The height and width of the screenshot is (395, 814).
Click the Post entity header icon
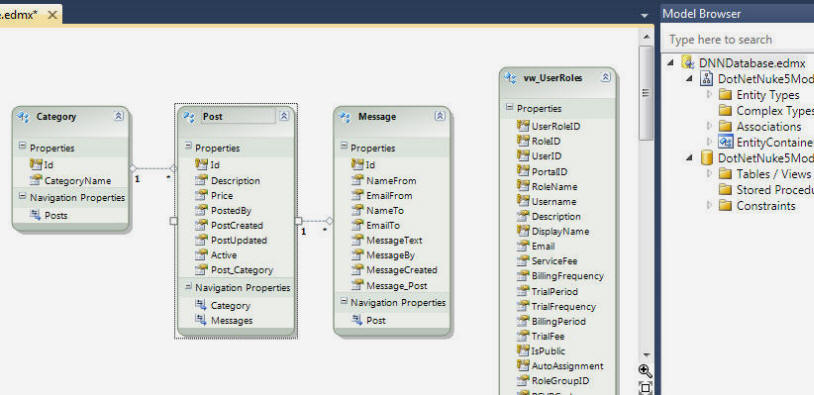tap(189, 117)
